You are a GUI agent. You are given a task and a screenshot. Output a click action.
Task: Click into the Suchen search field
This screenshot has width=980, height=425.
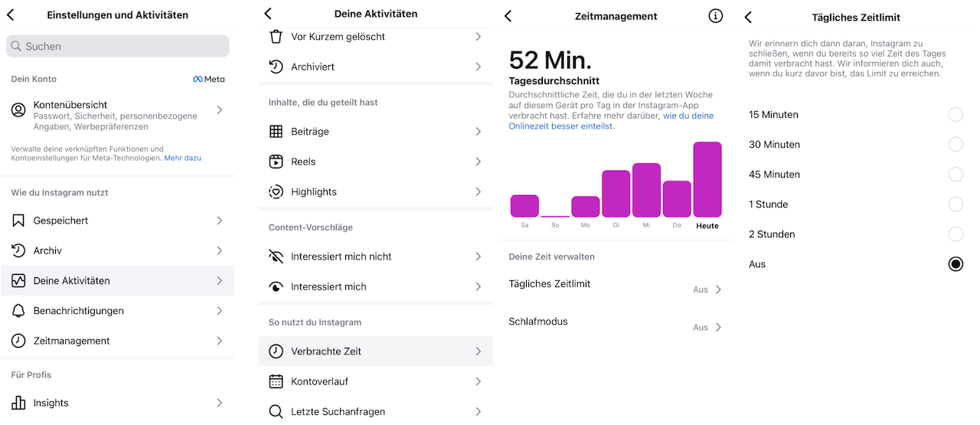point(118,46)
